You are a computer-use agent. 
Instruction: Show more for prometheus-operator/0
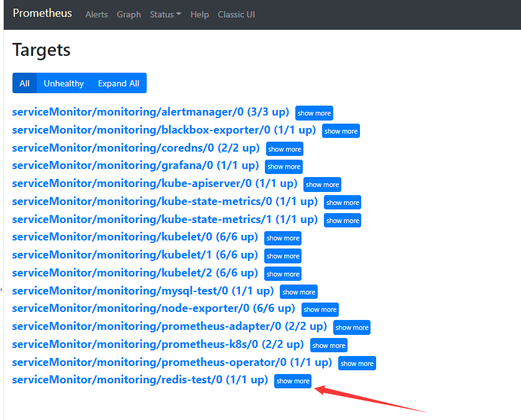point(357,363)
